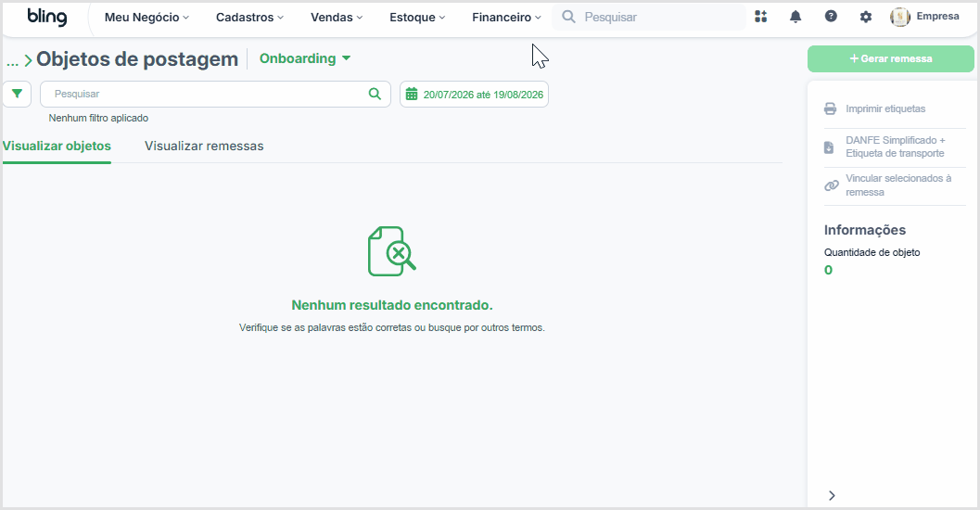Switch to the Visualizar remessas tab
980x510 pixels.
coord(204,147)
